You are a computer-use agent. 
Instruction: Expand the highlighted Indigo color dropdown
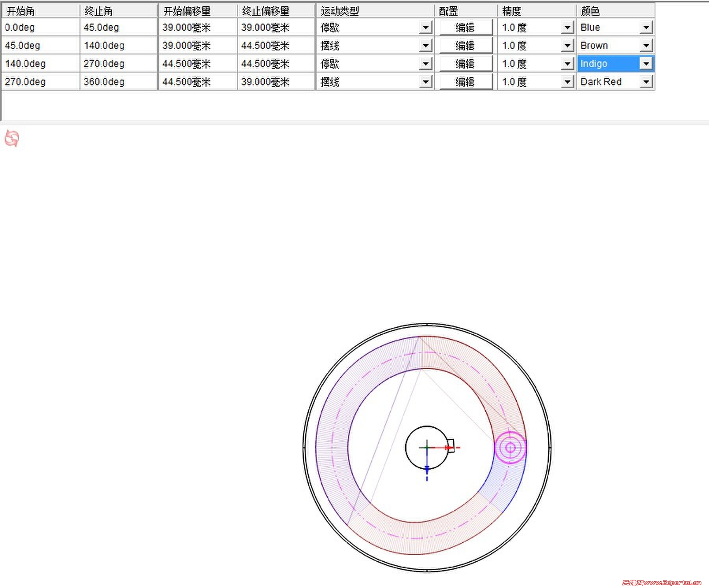(x=646, y=64)
